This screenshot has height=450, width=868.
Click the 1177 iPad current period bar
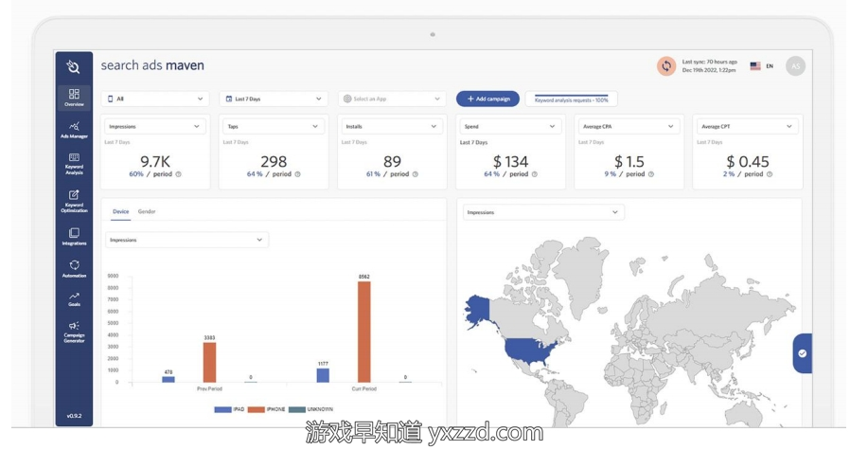323,375
